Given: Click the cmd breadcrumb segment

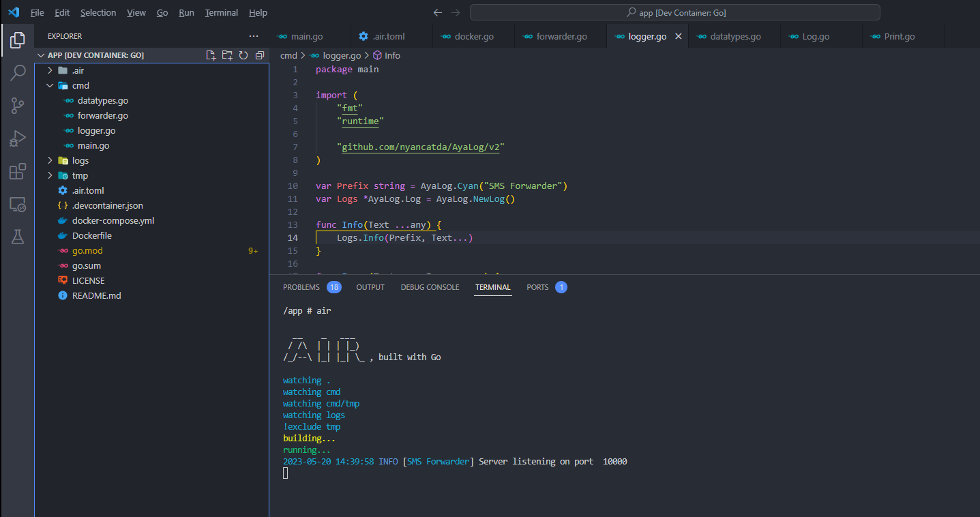Looking at the screenshot, I should coord(288,55).
